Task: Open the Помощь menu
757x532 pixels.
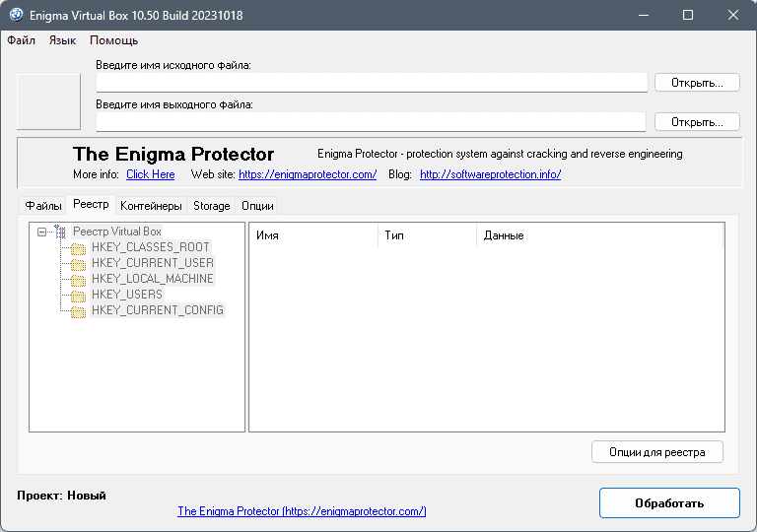Action: click(114, 40)
